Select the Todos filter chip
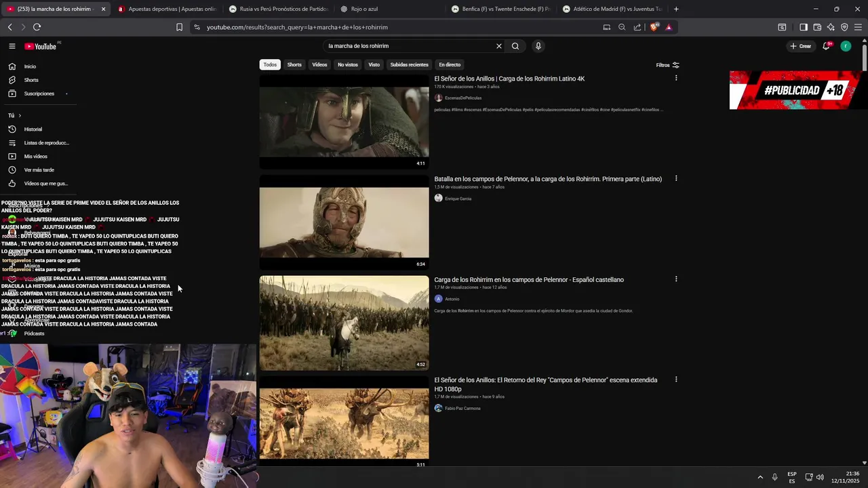Image resolution: width=868 pixels, height=488 pixels. coord(270,65)
